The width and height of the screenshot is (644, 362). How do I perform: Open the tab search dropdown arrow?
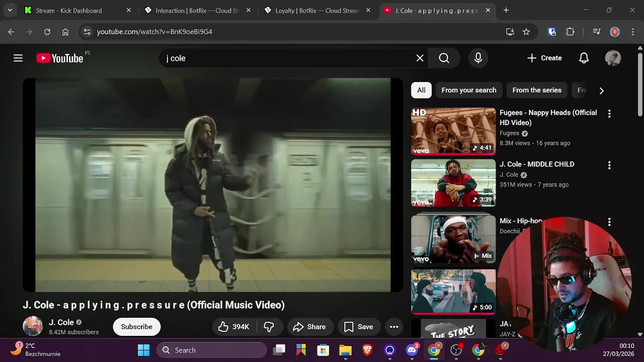pyautogui.click(x=10, y=10)
